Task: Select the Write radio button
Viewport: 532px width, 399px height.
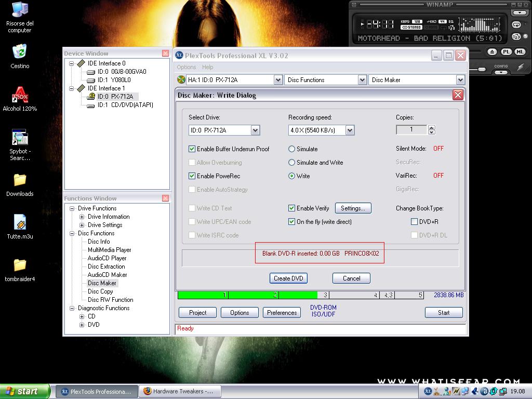Action: [x=291, y=176]
